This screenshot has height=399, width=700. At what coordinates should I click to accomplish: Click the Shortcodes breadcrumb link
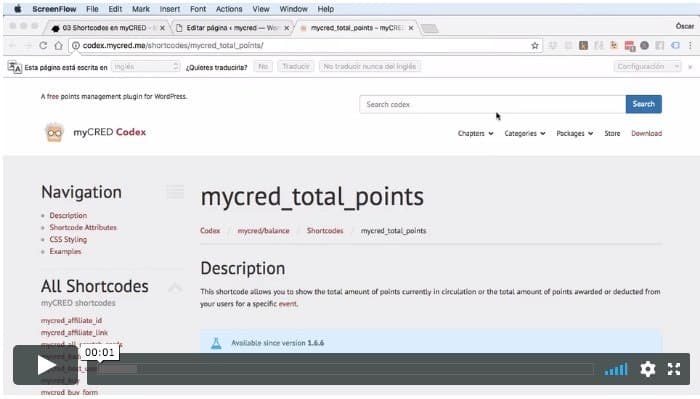point(325,231)
